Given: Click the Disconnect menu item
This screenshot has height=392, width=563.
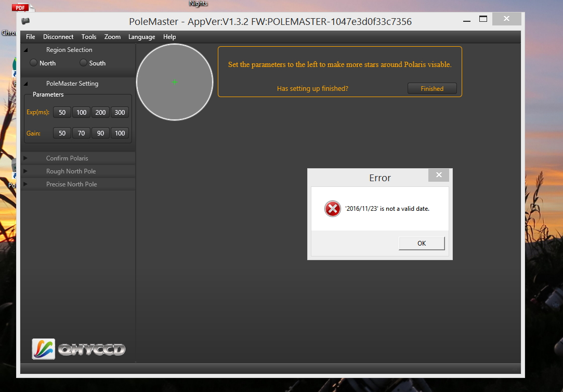Looking at the screenshot, I should tap(58, 36).
